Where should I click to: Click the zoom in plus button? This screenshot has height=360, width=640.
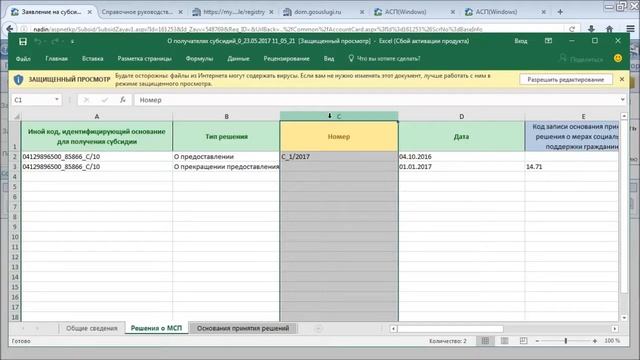[x=595, y=341]
